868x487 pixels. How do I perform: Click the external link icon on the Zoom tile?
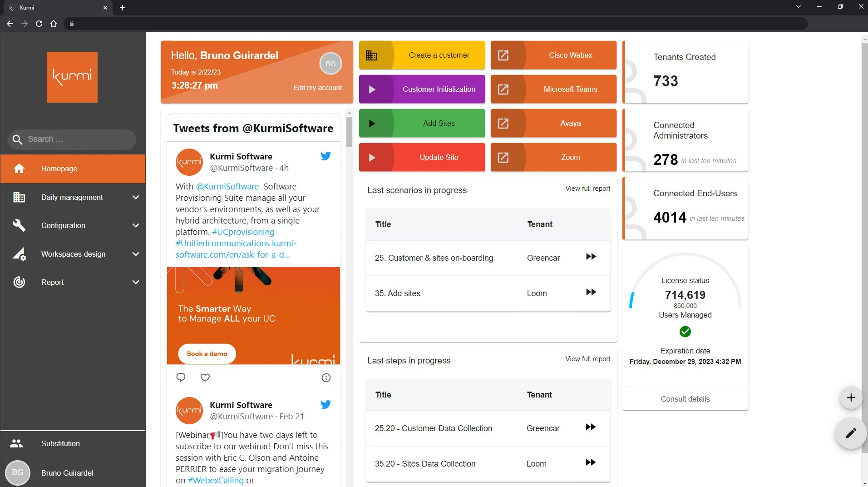[x=503, y=158]
